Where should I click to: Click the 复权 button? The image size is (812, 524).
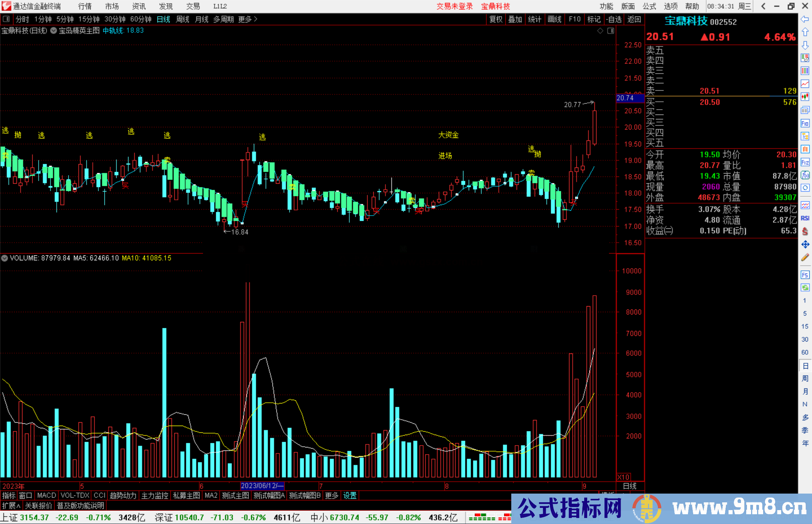pos(496,19)
